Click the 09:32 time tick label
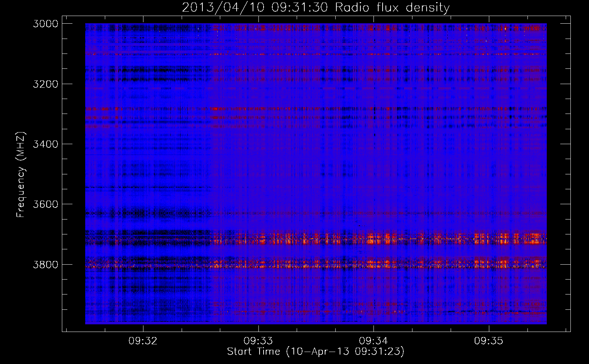Image resolution: width=589 pixels, height=364 pixels. [x=143, y=341]
